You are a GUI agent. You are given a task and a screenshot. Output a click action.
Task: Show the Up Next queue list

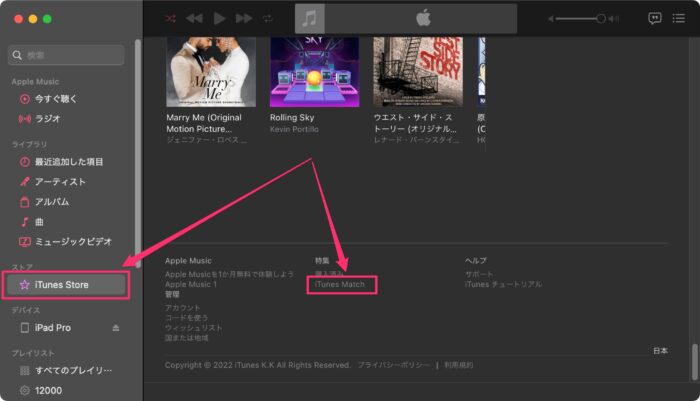pyautogui.click(x=679, y=18)
